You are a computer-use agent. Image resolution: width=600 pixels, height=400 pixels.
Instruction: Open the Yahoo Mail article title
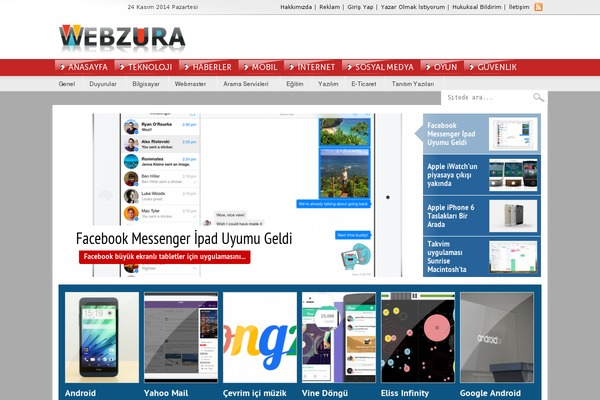[x=166, y=393]
